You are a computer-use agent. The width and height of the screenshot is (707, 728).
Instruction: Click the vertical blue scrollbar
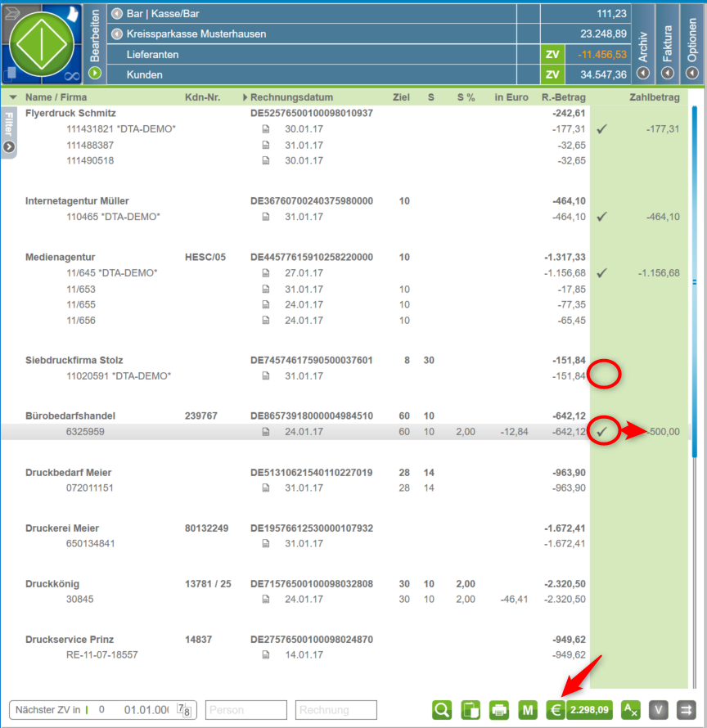point(695,278)
